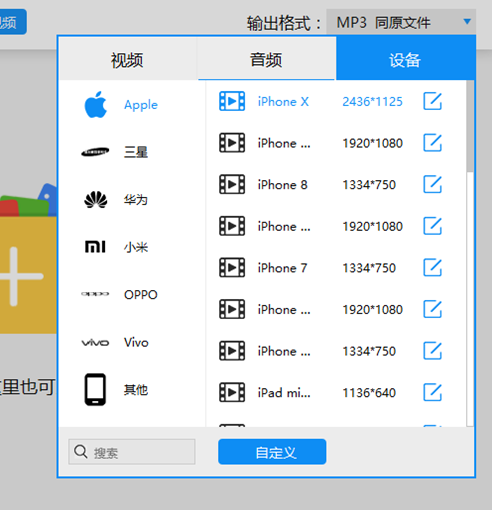Edit iPhone X preset with pencil icon
Image resolution: width=492 pixels, height=510 pixels.
[433, 101]
